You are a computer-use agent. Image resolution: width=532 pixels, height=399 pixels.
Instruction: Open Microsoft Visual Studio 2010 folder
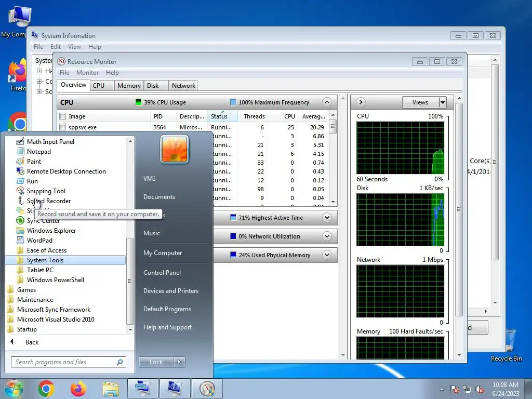click(56, 319)
